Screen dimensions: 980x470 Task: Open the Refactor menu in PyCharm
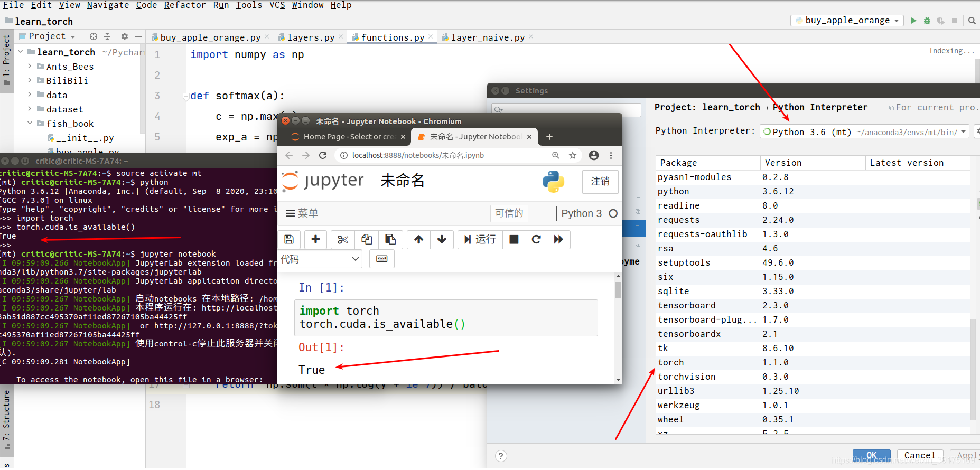(185, 5)
